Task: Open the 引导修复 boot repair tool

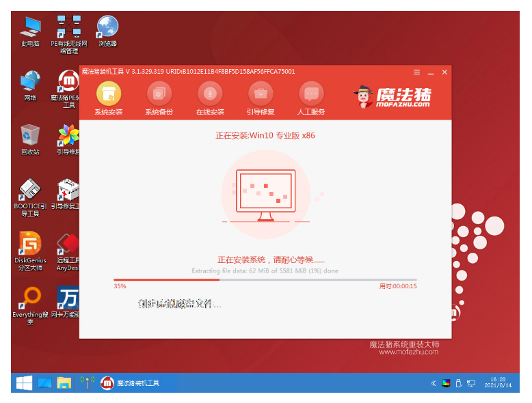Action: [x=261, y=94]
